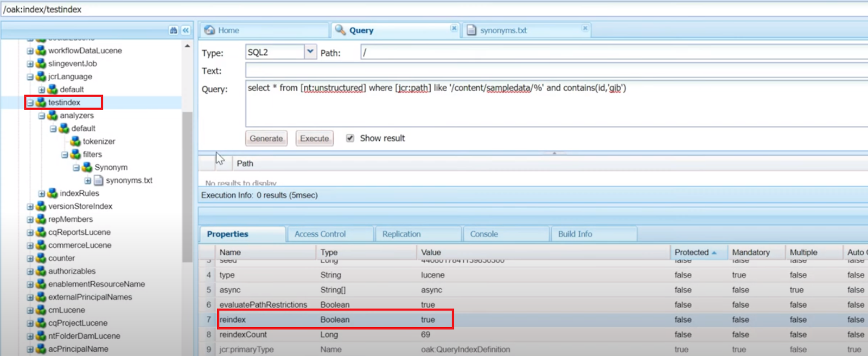Click the counter node icon

tap(41, 258)
